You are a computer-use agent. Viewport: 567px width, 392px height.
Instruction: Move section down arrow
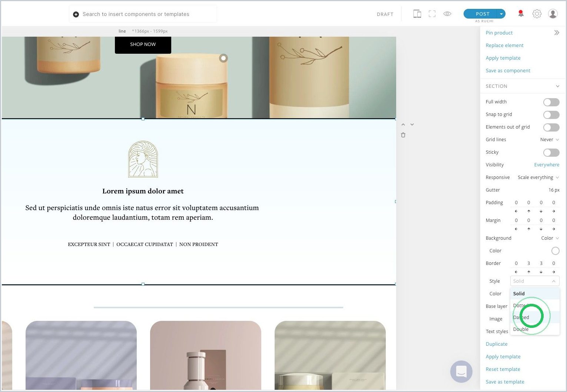(x=412, y=124)
